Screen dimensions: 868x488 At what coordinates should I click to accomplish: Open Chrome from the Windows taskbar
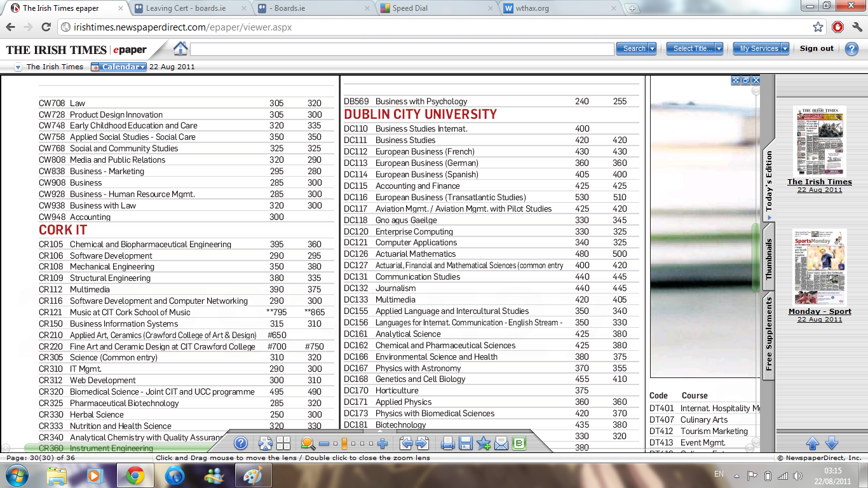point(134,475)
